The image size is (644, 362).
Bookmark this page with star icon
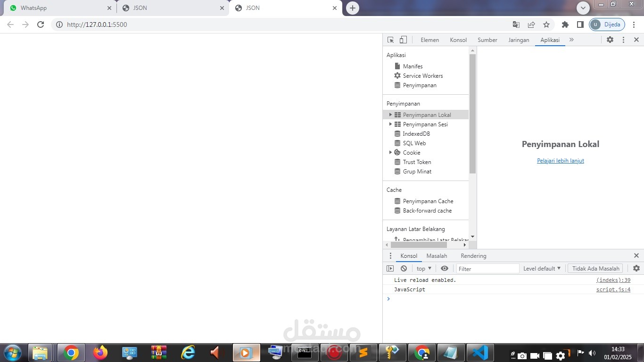click(x=546, y=25)
